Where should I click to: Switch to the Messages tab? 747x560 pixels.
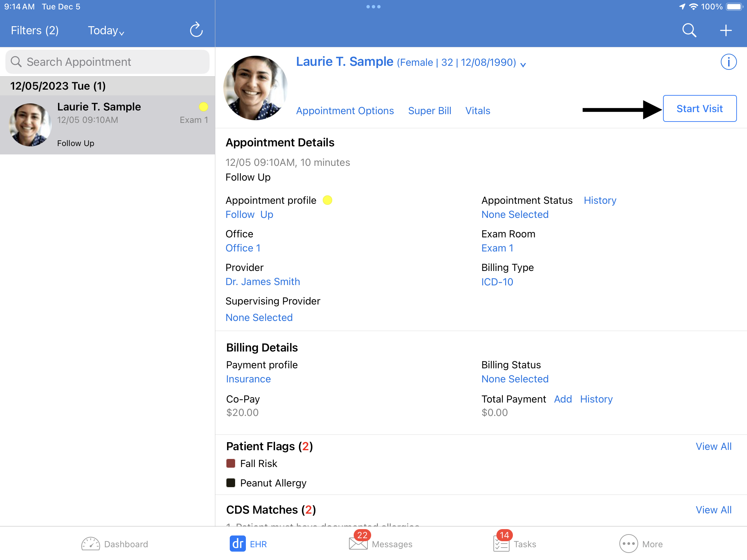(381, 544)
